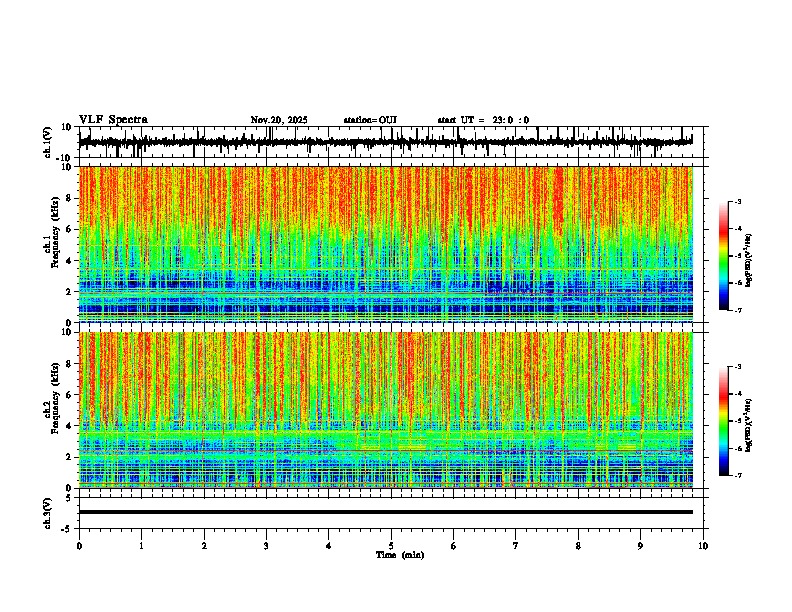This screenshot has height=612, width=792.
Task: Click the 'Time (min)' axis label
Action: pyautogui.click(x=400, y=555)
